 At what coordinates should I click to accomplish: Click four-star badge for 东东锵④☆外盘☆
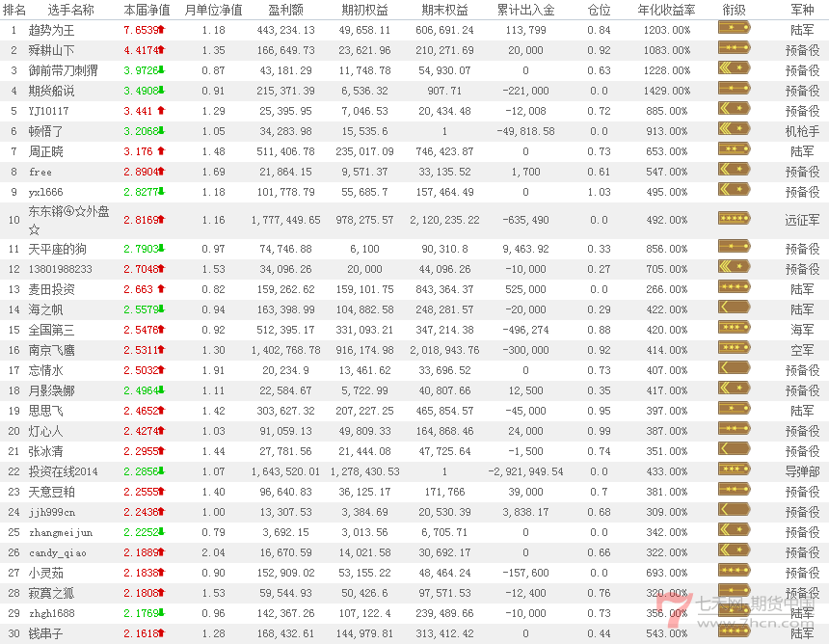(735, 218)
